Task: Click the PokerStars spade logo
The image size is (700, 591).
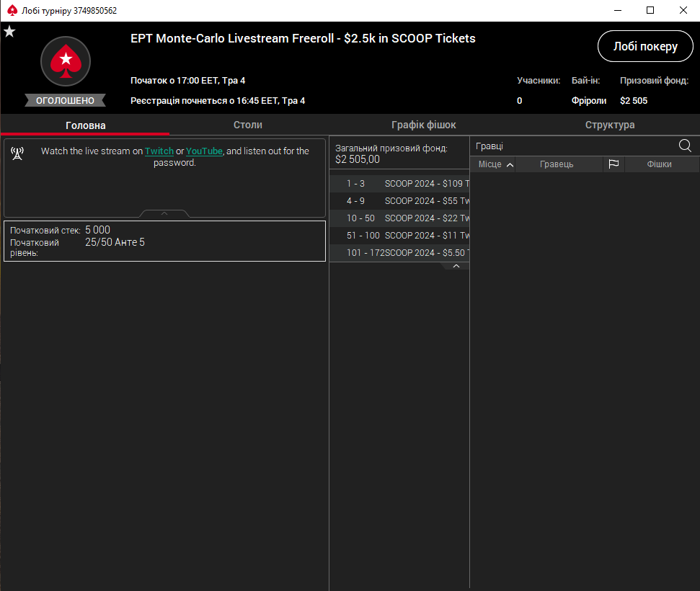Action: [x=66, y=61]
